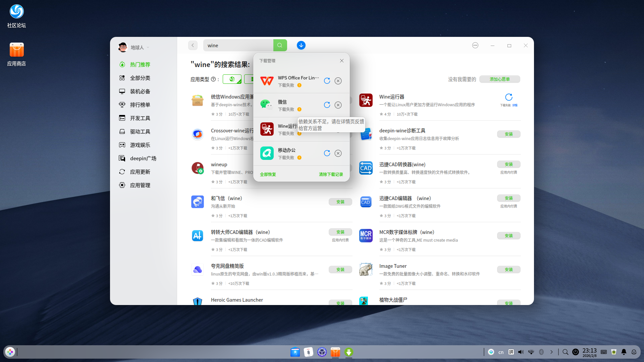The width and height of the screenshot is (644, 362).
Task: Click the 清除下载记录 link
Action: [x=331, y=174]
